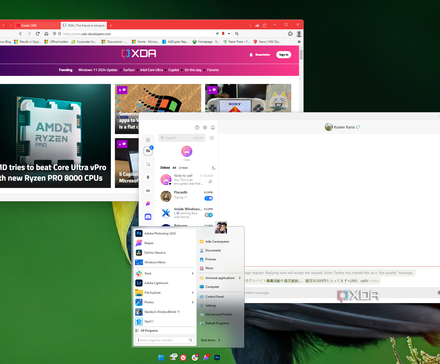Click the Beeper logo icon in the sidebar
This screenshot has height=364, width=440.
point(148,203)
